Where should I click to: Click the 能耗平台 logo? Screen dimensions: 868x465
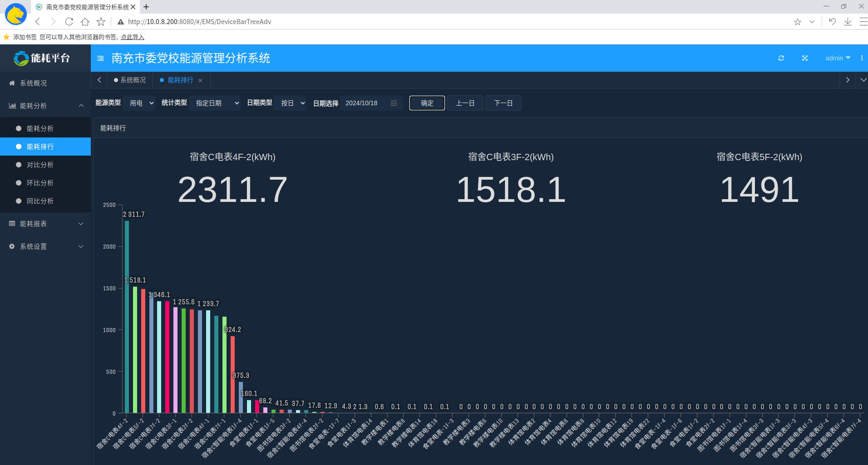(x=42, y=58)
